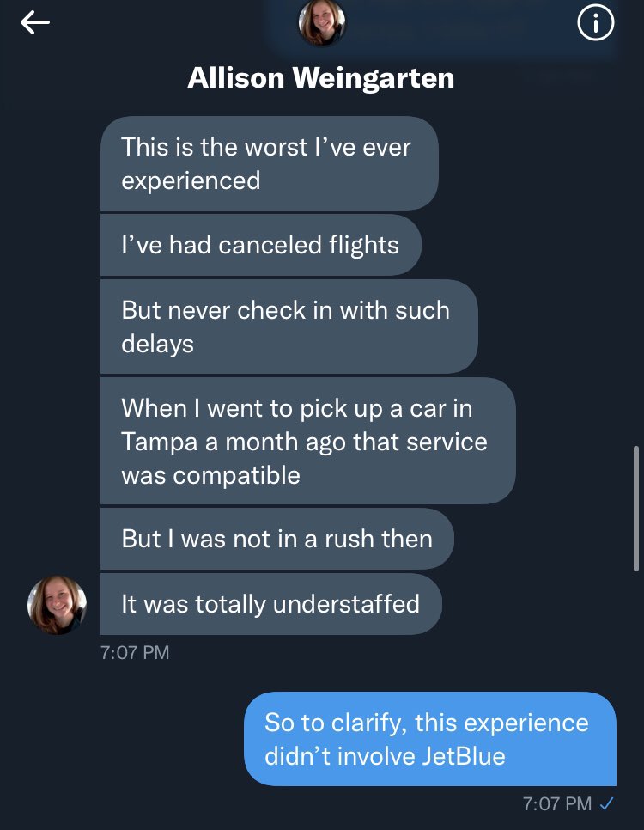644x830 pixels.
Task: Tap the 7:07 PM sent timestamp
Action: tap(556, 804)
